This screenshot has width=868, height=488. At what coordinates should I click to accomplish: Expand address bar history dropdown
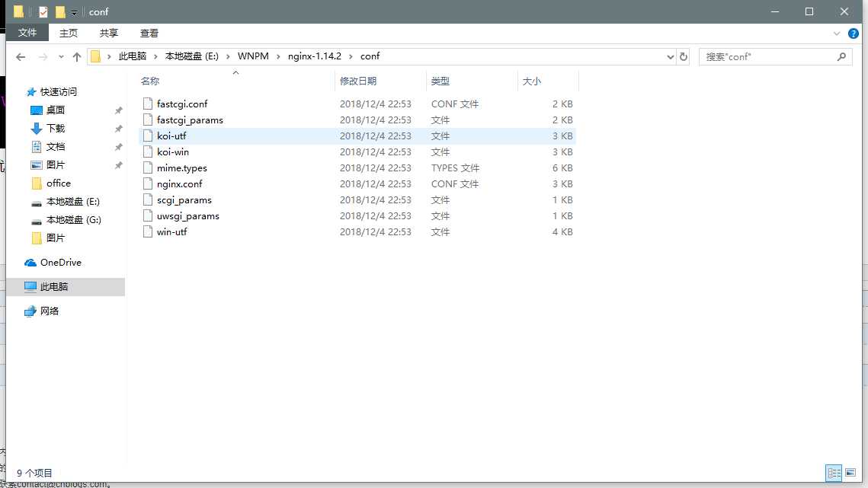pyautogui.click(x=670, y=56)
